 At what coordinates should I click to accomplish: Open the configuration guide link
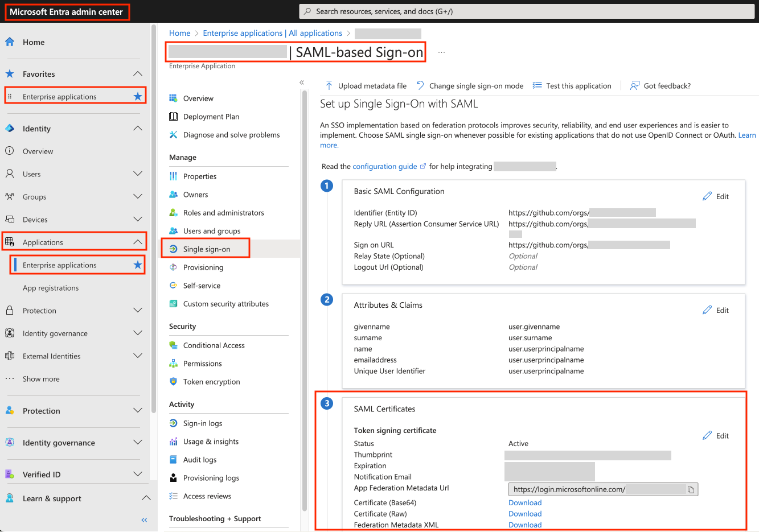[385, 166]
